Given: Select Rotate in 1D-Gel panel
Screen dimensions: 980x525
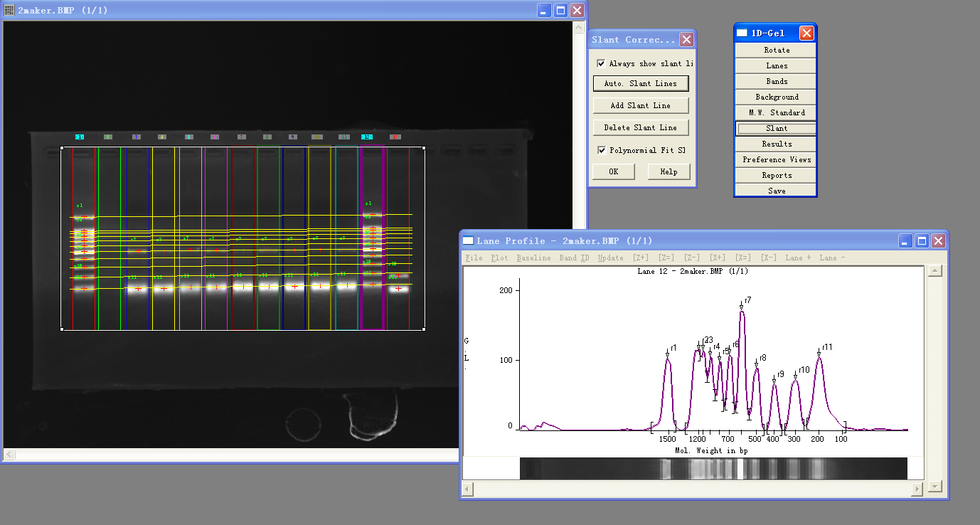Looking at the screenshot, I should (x=777, y=50).
